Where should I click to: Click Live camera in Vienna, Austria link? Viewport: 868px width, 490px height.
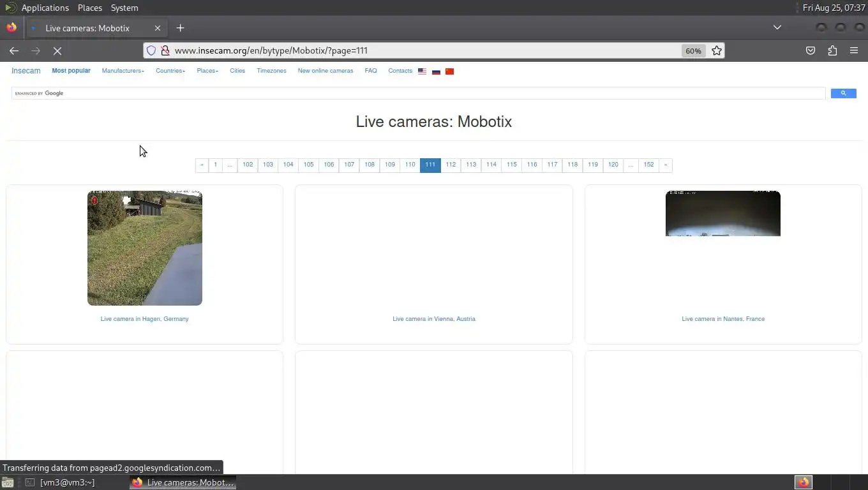pyautogui.click(x=434, y=319)
